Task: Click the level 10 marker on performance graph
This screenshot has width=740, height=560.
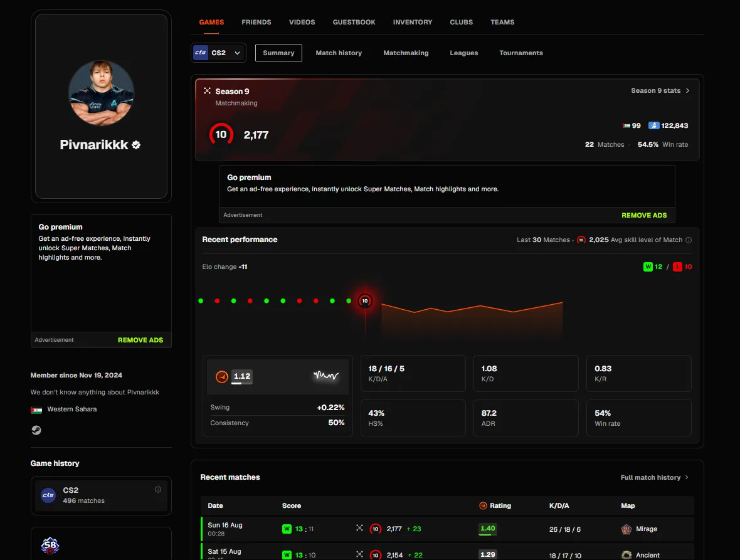Action: click(x=365, y=301)
